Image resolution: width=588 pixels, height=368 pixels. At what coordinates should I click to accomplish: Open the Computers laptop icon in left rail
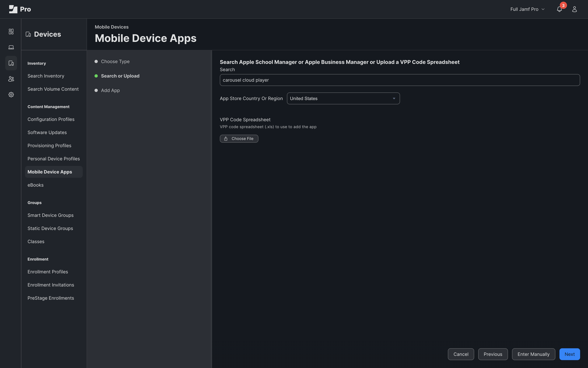(x=11, y=47)
